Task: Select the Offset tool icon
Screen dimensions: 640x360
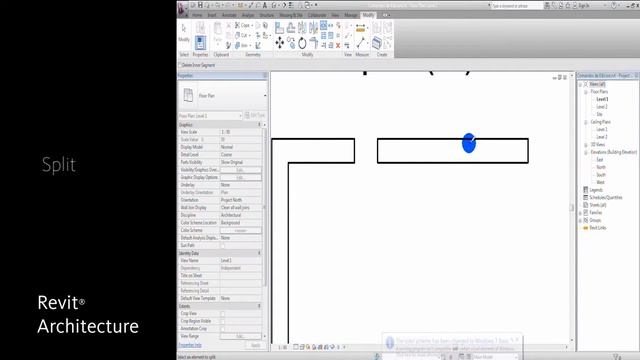Action: click(291, 28)
